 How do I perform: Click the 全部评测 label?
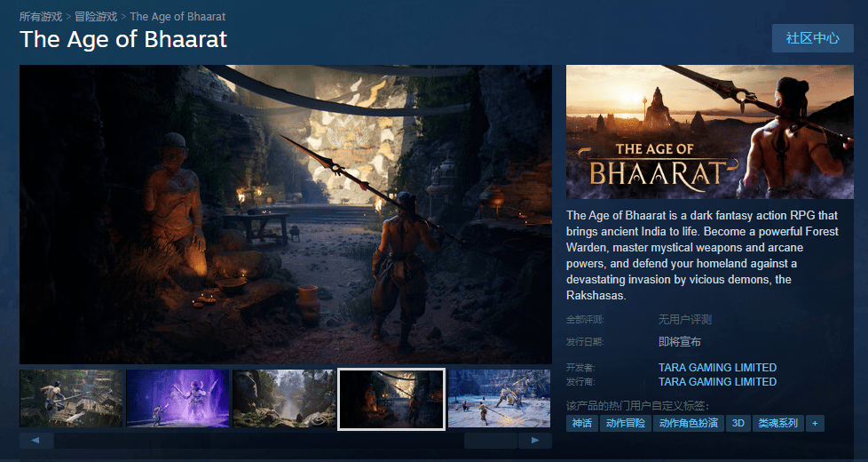[585, 320]
